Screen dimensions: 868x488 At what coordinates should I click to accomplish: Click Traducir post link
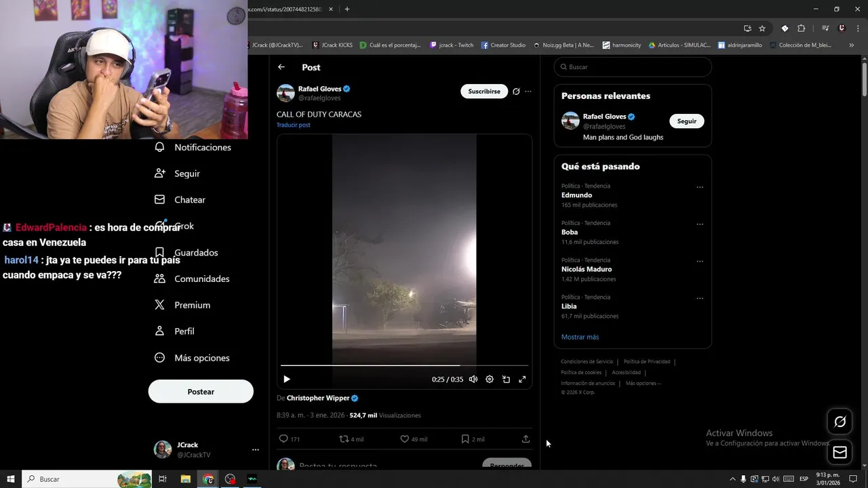(x=294, y=125)
